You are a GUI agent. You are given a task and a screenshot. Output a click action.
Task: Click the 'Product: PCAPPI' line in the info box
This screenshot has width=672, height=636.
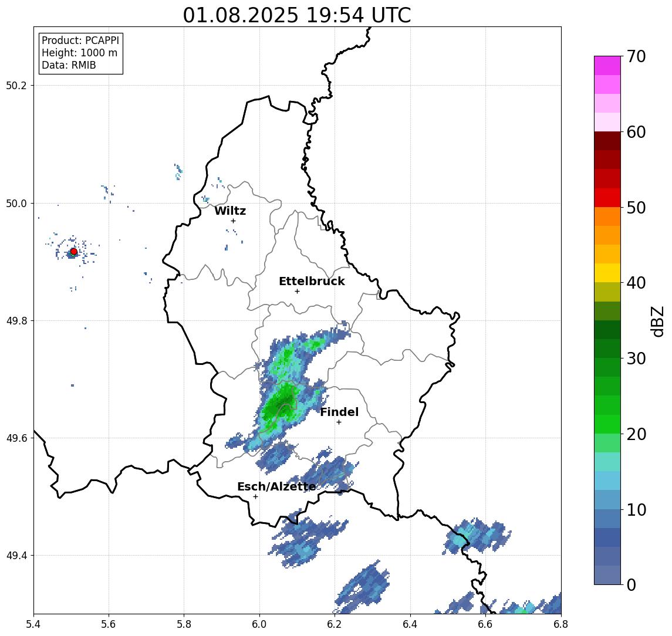pyautogui.click(x=80, y=40)
